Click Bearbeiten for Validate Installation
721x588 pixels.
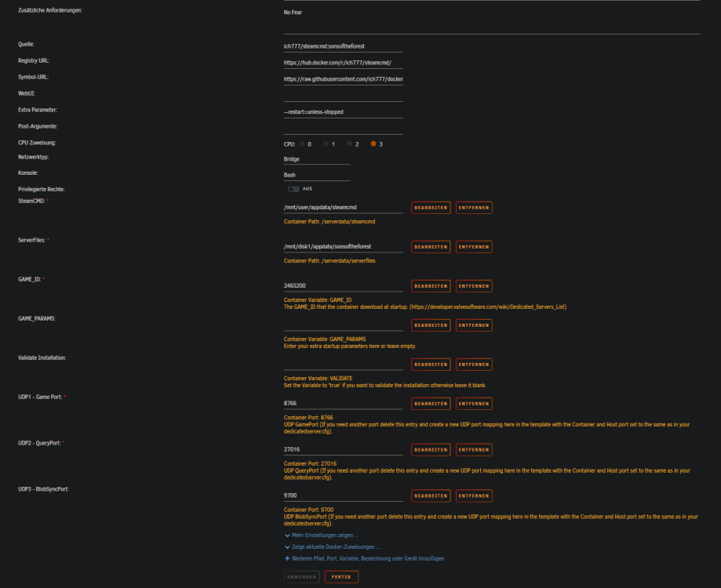[431, 365]
